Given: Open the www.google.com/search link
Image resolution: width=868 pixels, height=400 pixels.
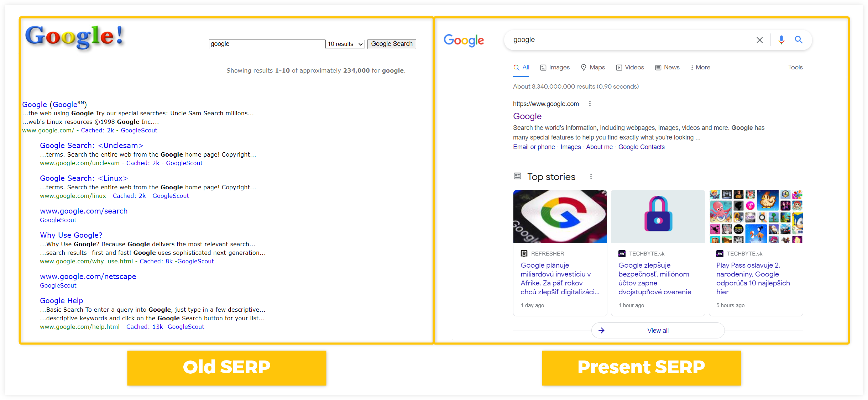Looking at the screenshot, I should click(84, 211).
